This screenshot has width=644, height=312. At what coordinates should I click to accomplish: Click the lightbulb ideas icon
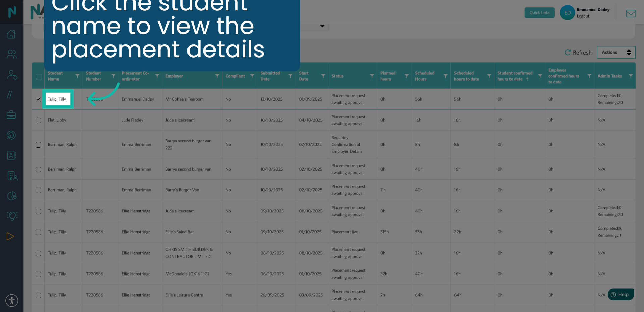point(12,216)
